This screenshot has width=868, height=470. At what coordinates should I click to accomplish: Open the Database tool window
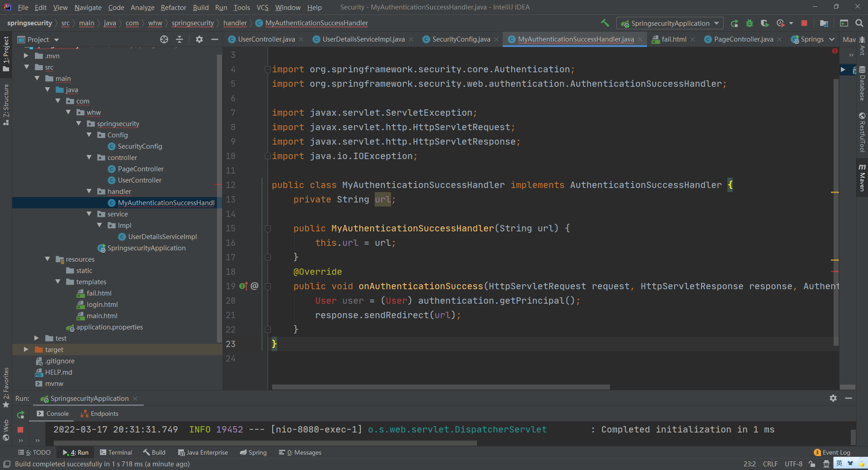(862, 84)
